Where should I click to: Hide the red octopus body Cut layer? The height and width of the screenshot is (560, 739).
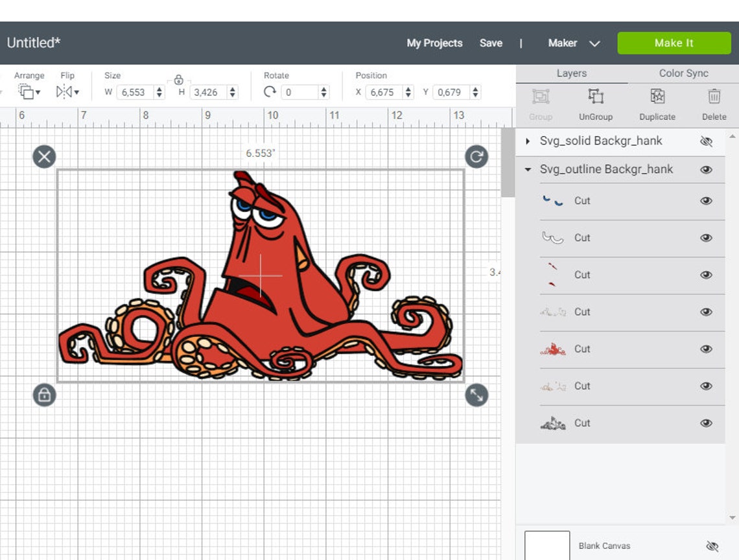tap(706, 349)
